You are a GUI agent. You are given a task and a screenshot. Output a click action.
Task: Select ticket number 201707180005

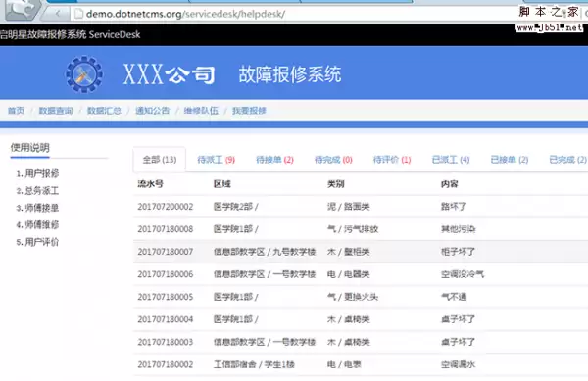click(166, 297)
